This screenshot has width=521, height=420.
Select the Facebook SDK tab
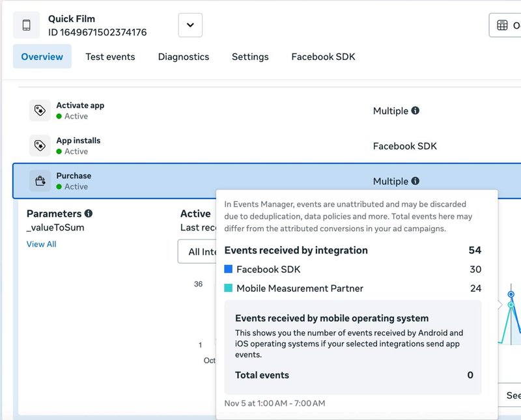click(323, 57)
